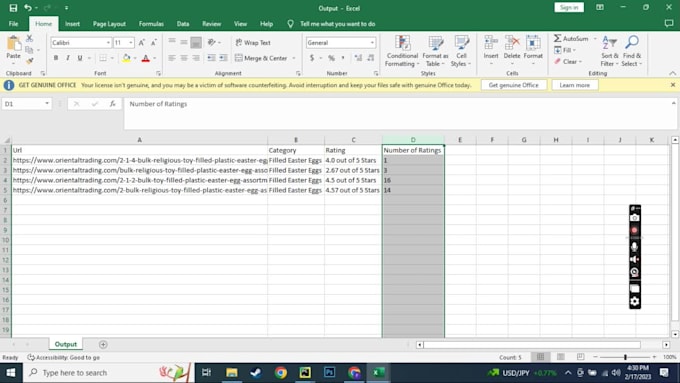Switch to the Review tab
The image size is (680, 383).
click(x=212, y=24)
